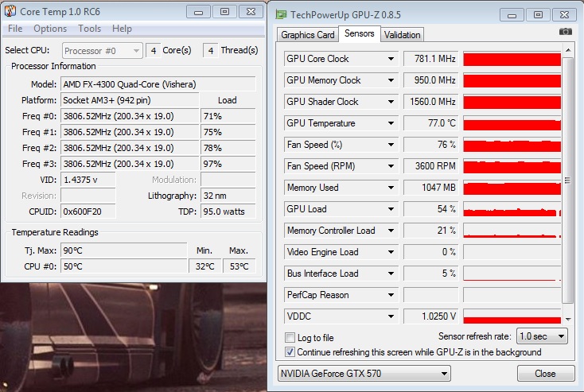The height and width of the screenshot is (392, 584).
Task: Open the Fan Speed (RPM) sensor dropdown
Action: tap(391, 166)
